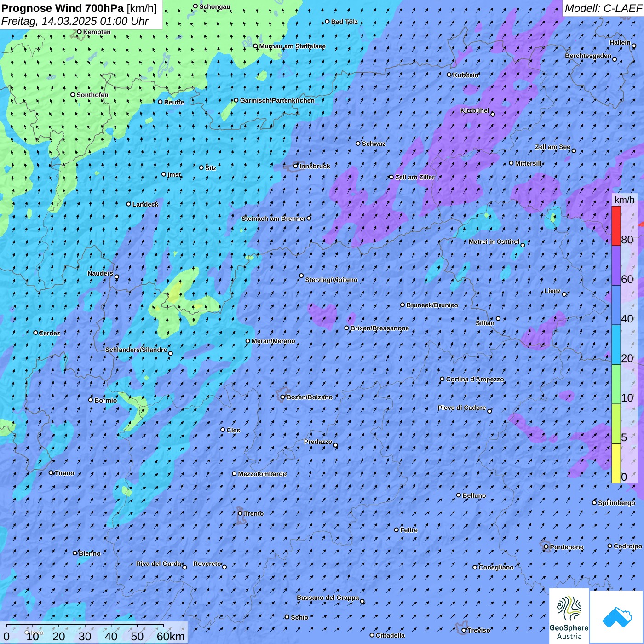
Task: Select the red legend color above 80
Action: pos(616,226)
